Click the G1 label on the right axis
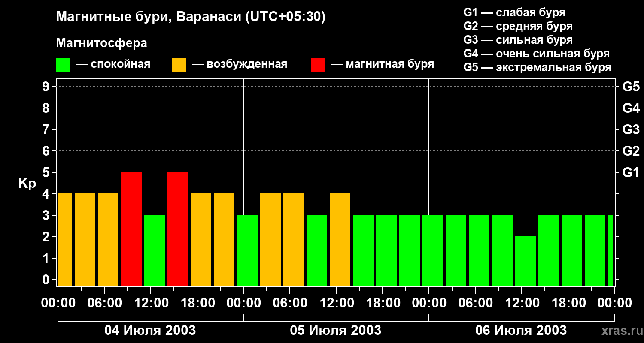Screen dimensions: 644x343 (631, 173)
